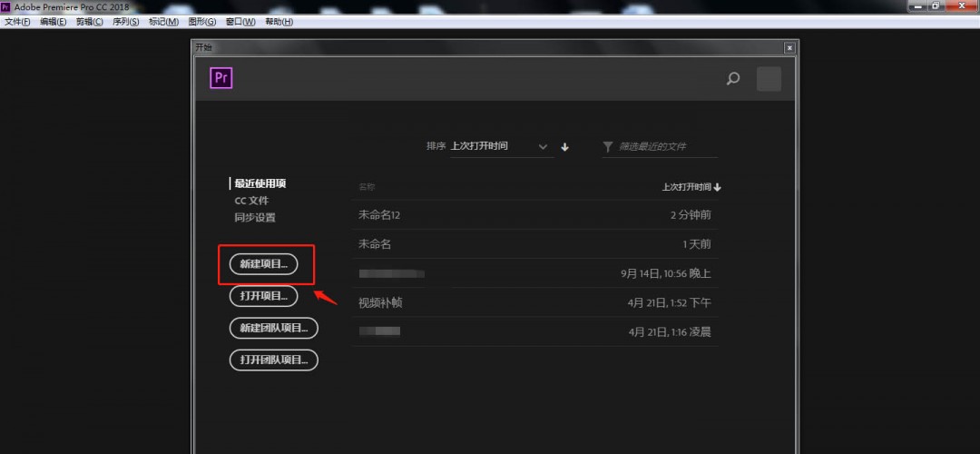Open the 编辑(E) menu
Viewport: 980px width, 454px height.
point(54,22)
